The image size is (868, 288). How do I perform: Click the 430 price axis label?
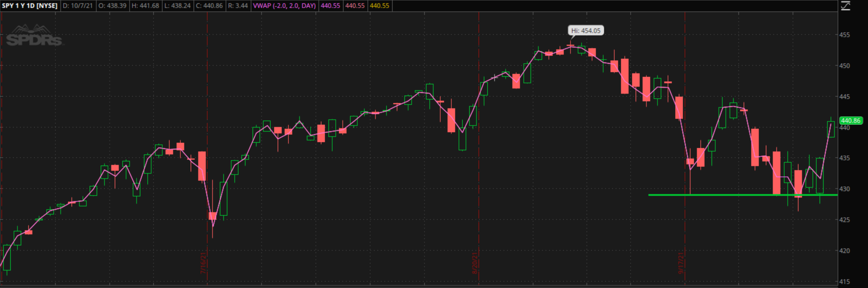click(845, 189)
